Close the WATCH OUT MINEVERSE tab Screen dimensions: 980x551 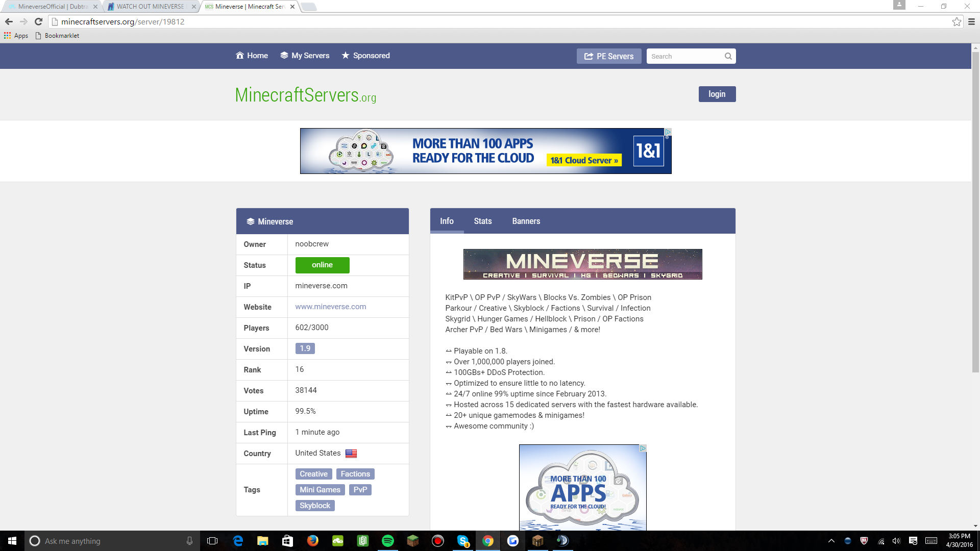coord(194,7)
